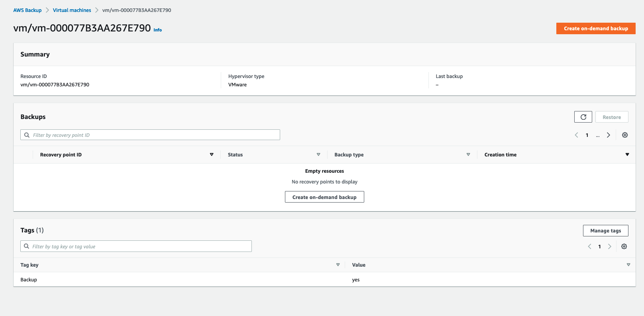Go to previous Tags page

click(589, 246)
